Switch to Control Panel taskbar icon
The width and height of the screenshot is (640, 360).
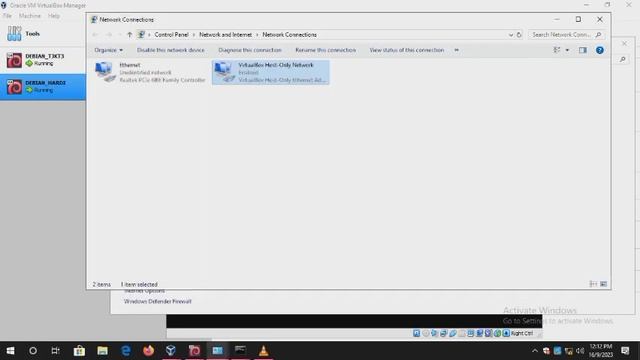(218, 351)
